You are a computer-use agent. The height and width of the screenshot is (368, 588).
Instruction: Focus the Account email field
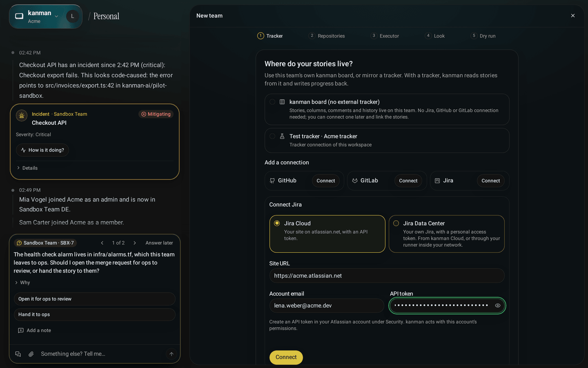coord(327,305)
